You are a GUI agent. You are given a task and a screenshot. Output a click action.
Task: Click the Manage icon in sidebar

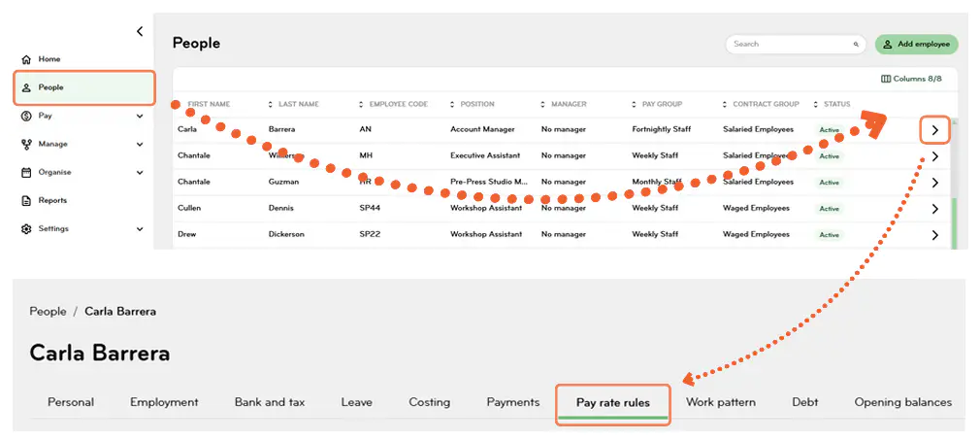pyautogui.click(x=26, y=144)
